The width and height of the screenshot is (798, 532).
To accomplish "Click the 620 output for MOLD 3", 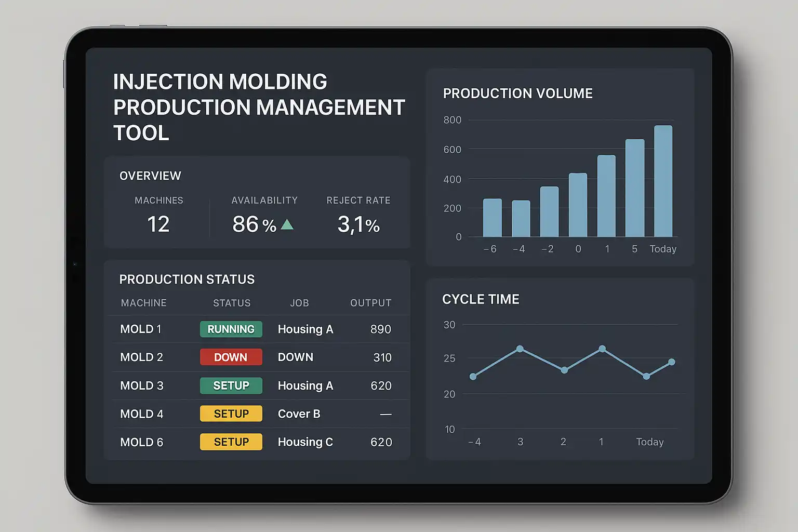I will click(x=381, y=386).
